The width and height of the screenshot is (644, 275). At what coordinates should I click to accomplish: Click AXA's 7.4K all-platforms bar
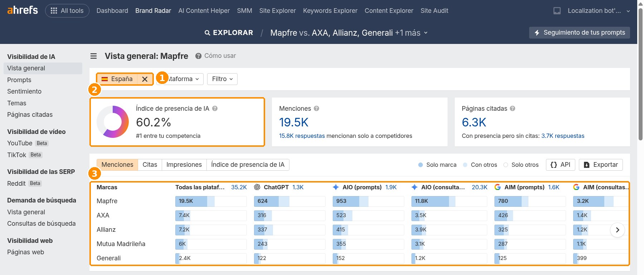pyautogui.click(x=211, y=215)
